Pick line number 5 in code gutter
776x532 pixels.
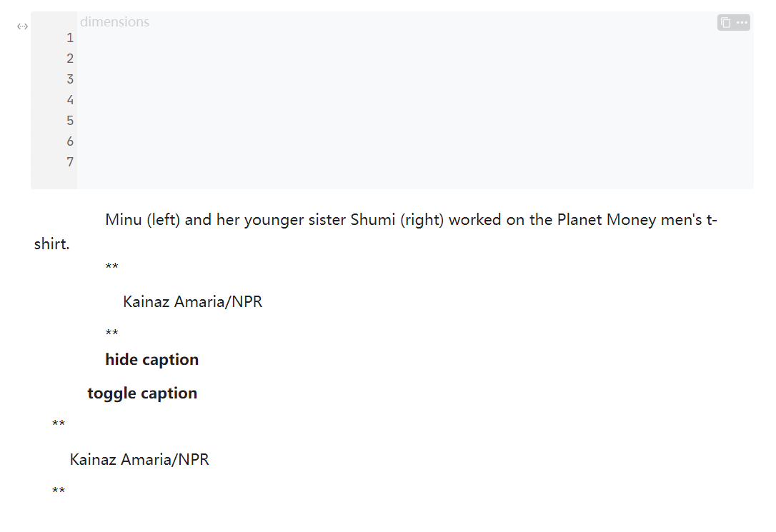pos(70,121)
